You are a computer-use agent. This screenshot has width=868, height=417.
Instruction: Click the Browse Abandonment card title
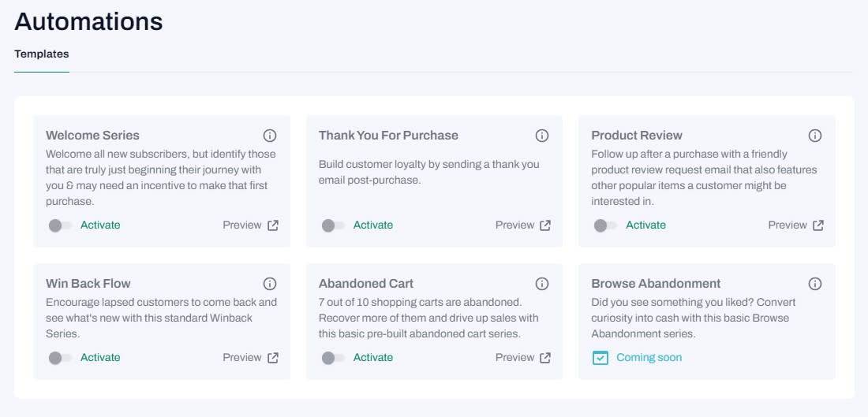[656, 284]
